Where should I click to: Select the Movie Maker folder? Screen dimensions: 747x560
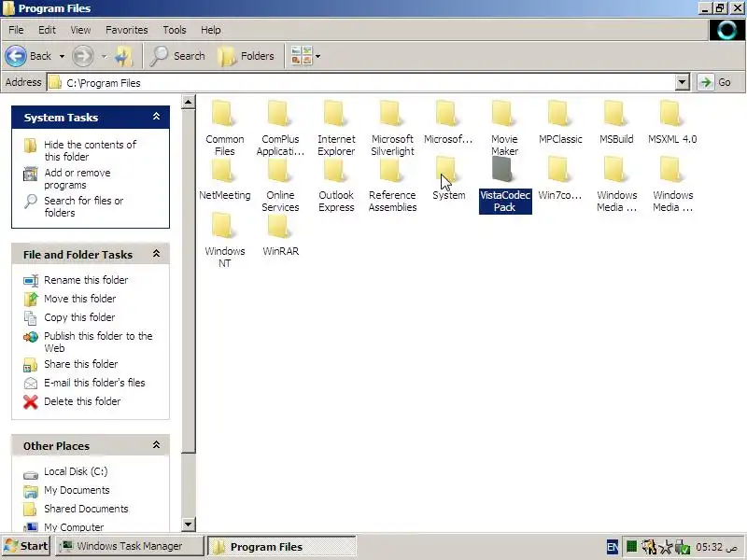[x=504, y=128]
